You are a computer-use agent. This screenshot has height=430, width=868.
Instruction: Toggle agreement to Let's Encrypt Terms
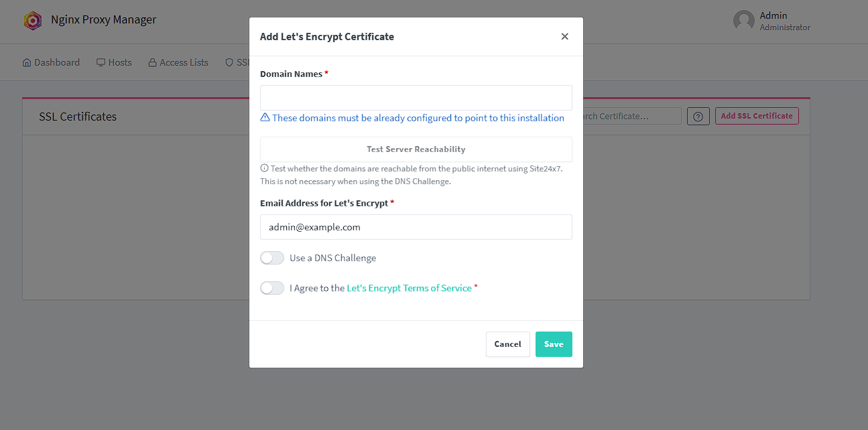(x=272, y=288)
